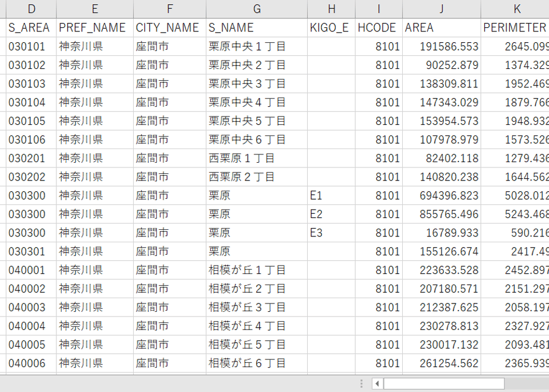This screenshot has width=549, height=392.
Task: Select the cell 西栗原１丁目
Action: tap(257, 158)
